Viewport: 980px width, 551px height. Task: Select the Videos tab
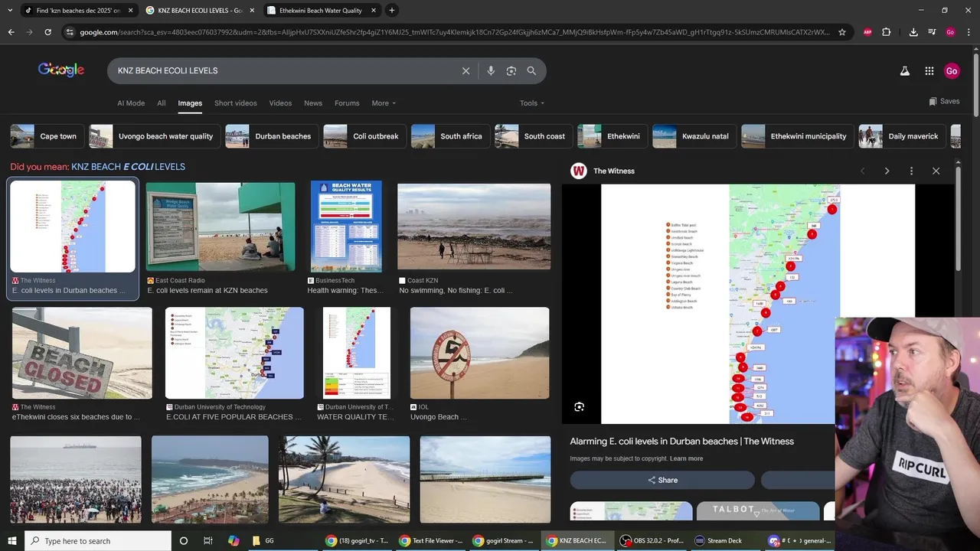tap(280, 103)
